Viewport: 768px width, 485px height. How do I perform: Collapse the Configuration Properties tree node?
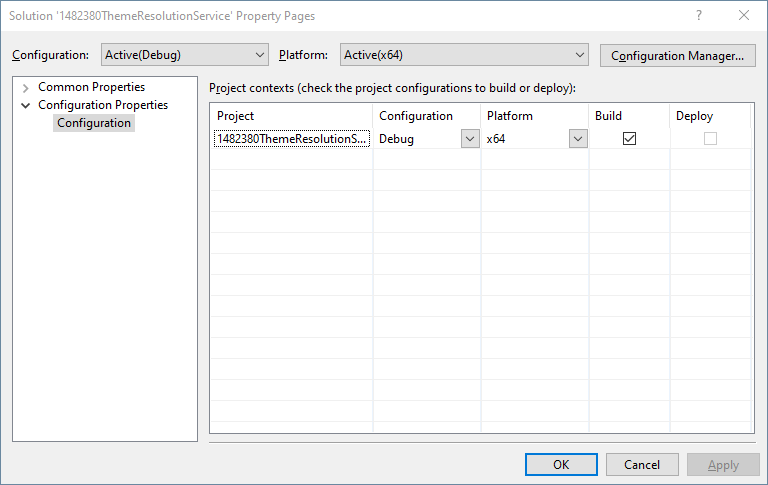coord(25,105)
